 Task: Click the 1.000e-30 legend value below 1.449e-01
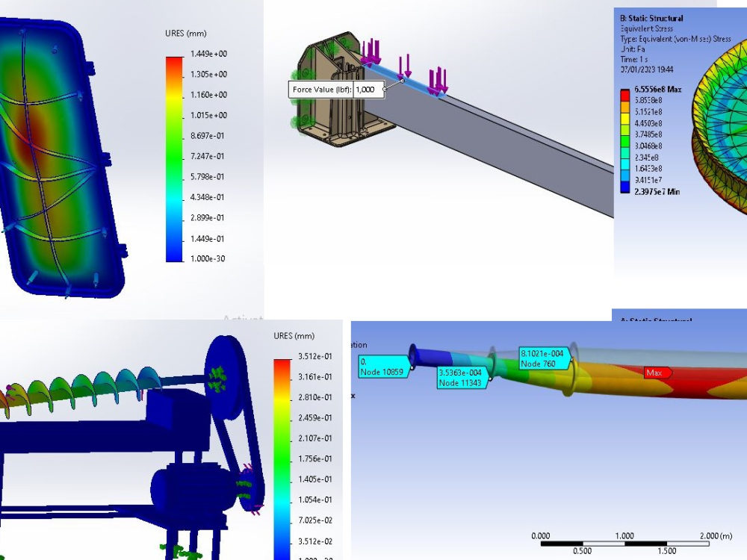pos(207,258)
